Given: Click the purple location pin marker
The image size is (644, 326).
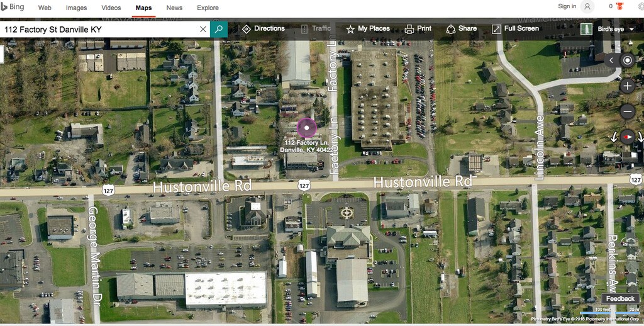Looking at the screenshot, I should click(x=307, y=128).
